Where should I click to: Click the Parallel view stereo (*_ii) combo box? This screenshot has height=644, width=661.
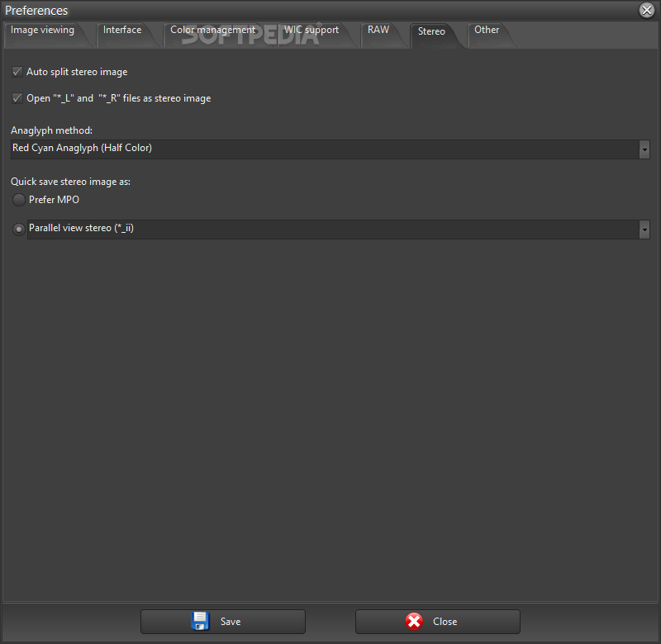[339, 230]
